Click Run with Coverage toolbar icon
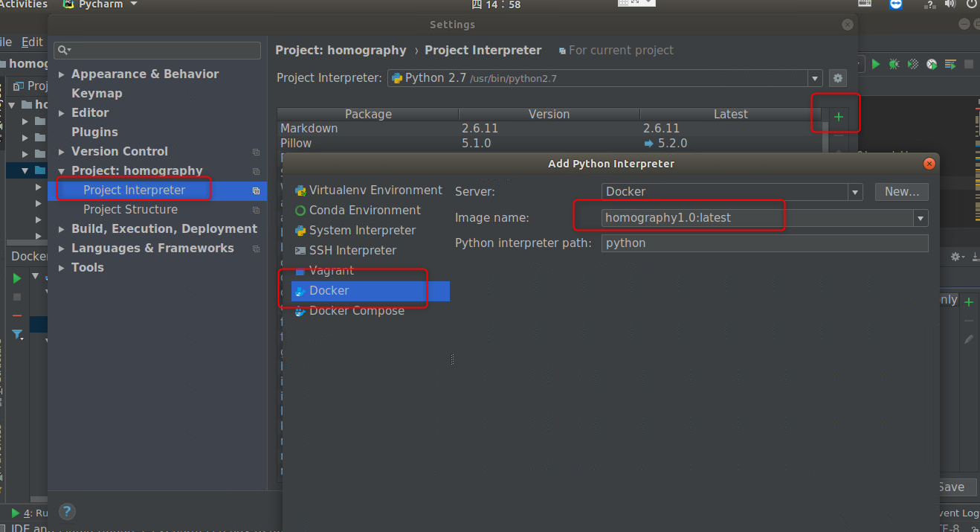The image size is (980, 532). click(913, 65)
